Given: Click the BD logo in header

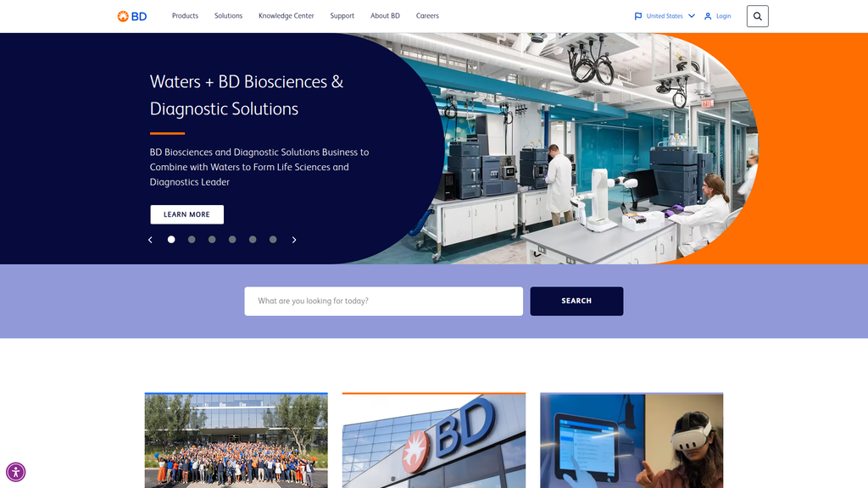Looking at the screenshot, I should point(131,17).
